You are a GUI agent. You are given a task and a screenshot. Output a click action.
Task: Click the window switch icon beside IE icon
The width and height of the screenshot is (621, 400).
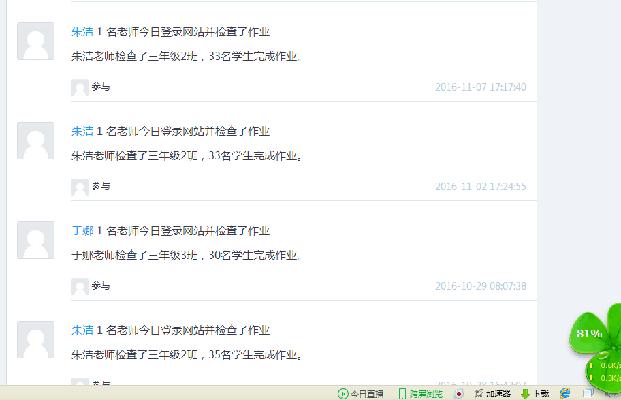(588, 393)
